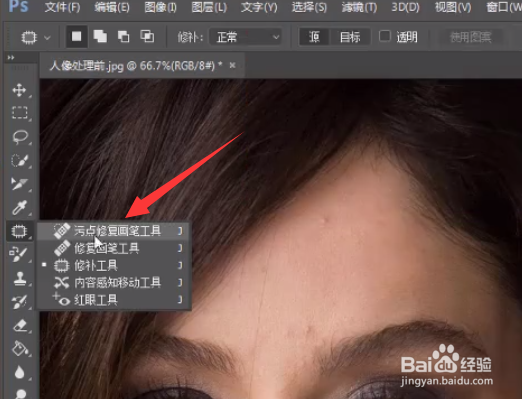Click the Photoshop Ps logo
This screenshot has height=399, width=522.
pyautogui.click(x=18, y=6)
